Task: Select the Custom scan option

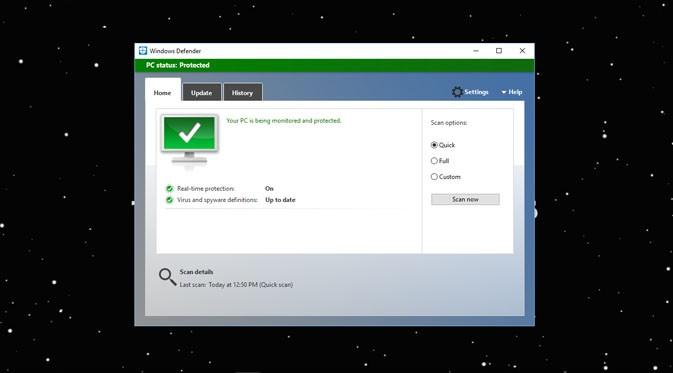Action: tap(434, 177)
